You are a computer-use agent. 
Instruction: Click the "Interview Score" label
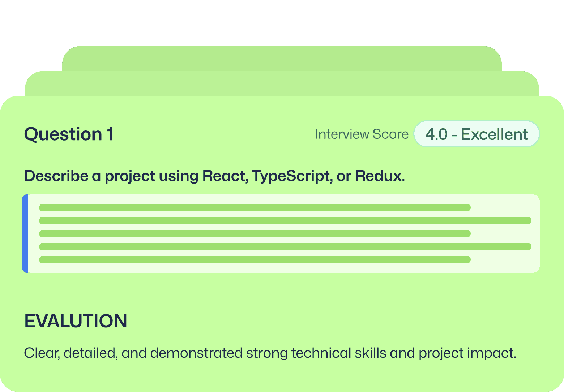click(362, 134)
